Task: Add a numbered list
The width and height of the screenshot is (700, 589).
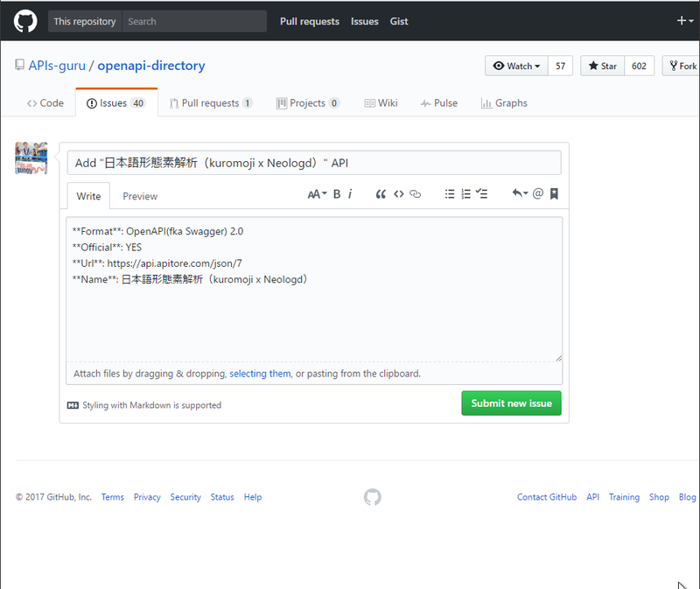Action: 465,194
